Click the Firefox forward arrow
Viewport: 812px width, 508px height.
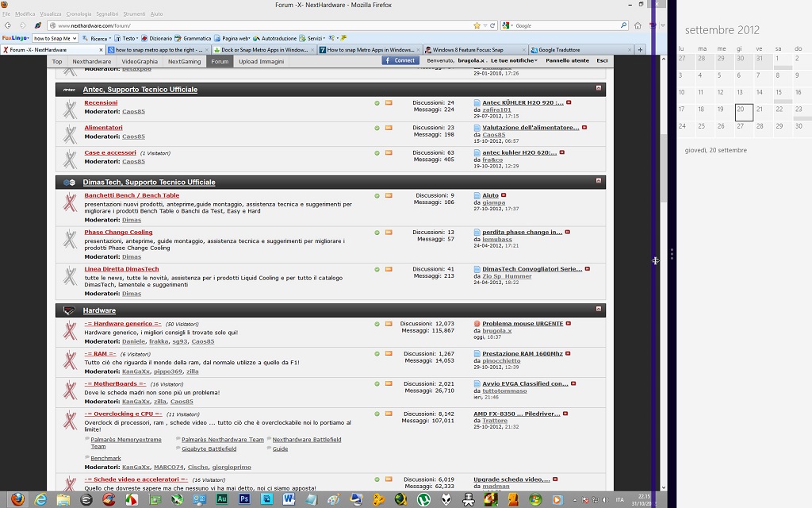23,25
